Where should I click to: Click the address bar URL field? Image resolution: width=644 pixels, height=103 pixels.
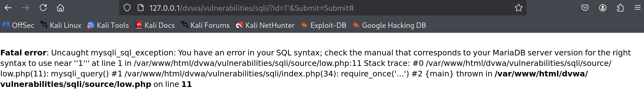tap(300, 8)
